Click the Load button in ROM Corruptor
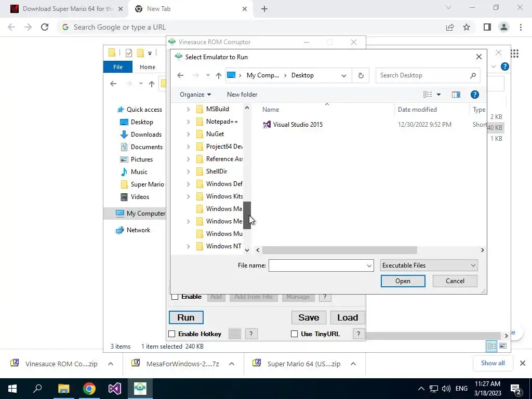This screenshot has width=532, height=399. tap(348, 317)
